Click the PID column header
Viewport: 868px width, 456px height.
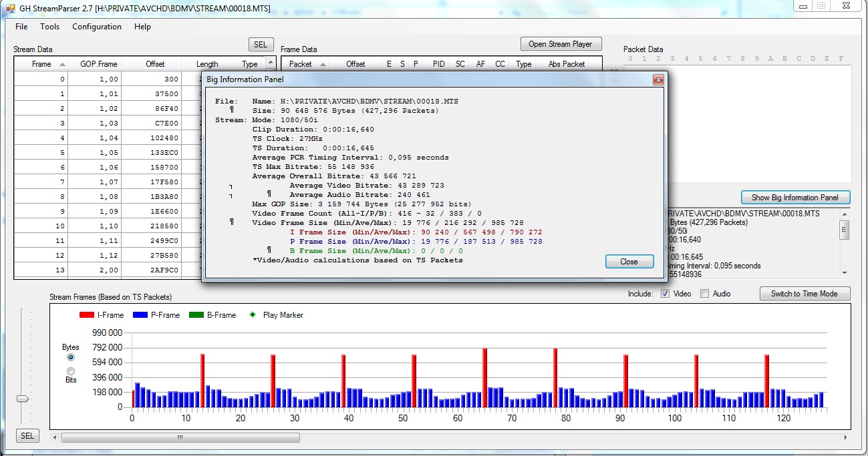point(438,64)
